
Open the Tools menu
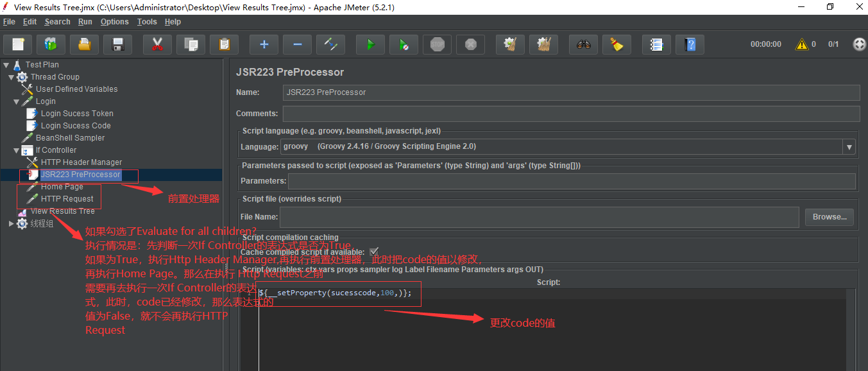[147, 22]
